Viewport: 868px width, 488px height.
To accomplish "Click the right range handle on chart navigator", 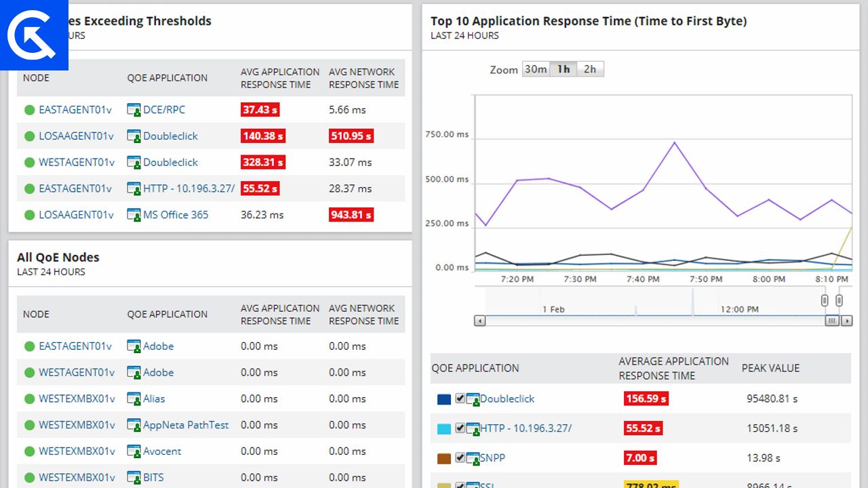I will (x=839, y=300).
